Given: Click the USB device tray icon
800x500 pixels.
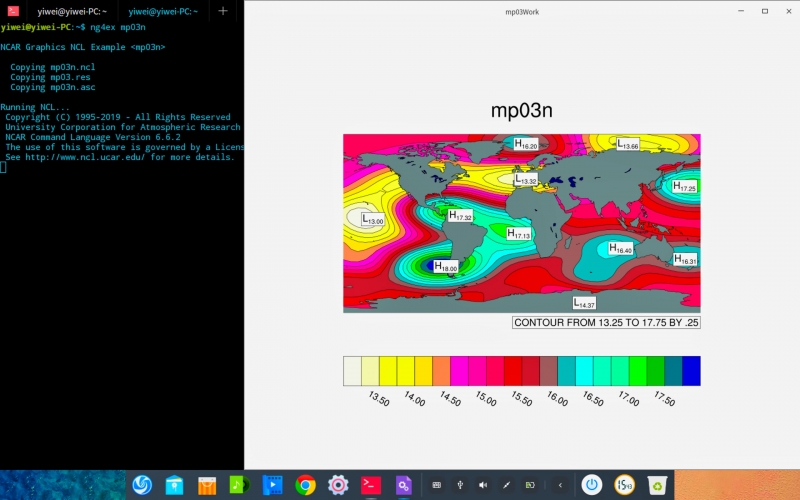Looking at the screenshot, I should point(460,485).
